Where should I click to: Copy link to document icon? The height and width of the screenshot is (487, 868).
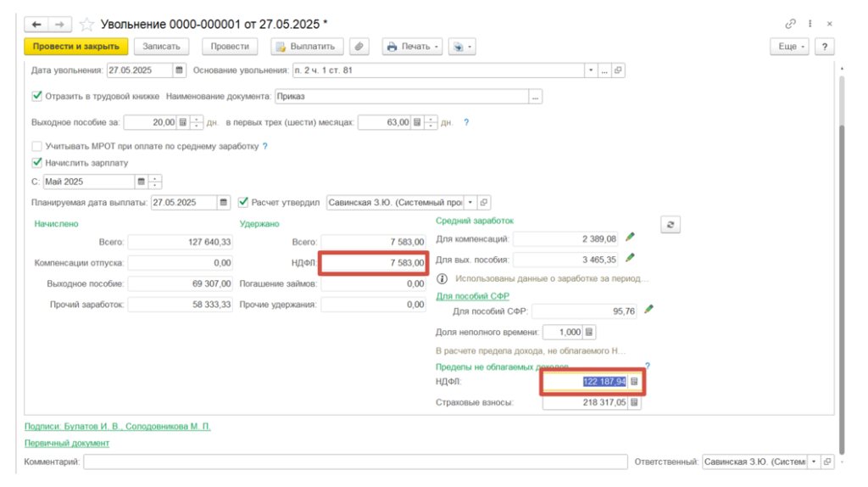(x=791, y=24)
